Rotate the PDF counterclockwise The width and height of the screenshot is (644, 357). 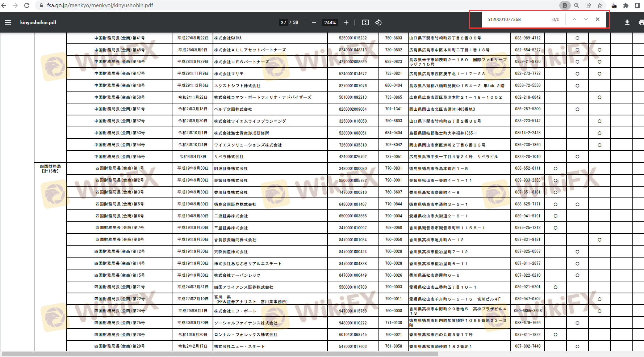[x=379, y=22]
